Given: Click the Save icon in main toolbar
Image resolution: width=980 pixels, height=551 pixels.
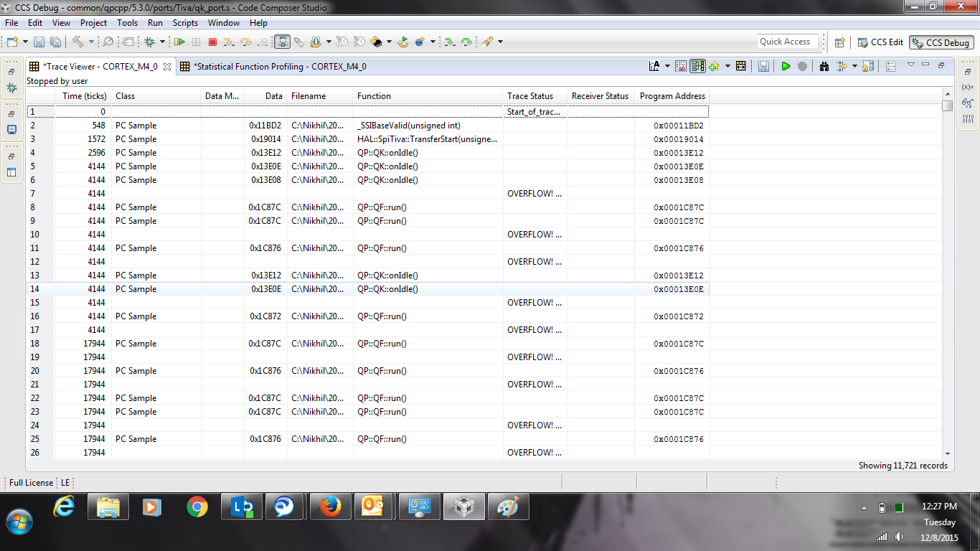Looking at the screenshot, I should pyautogui.click(x=39, y=42).
